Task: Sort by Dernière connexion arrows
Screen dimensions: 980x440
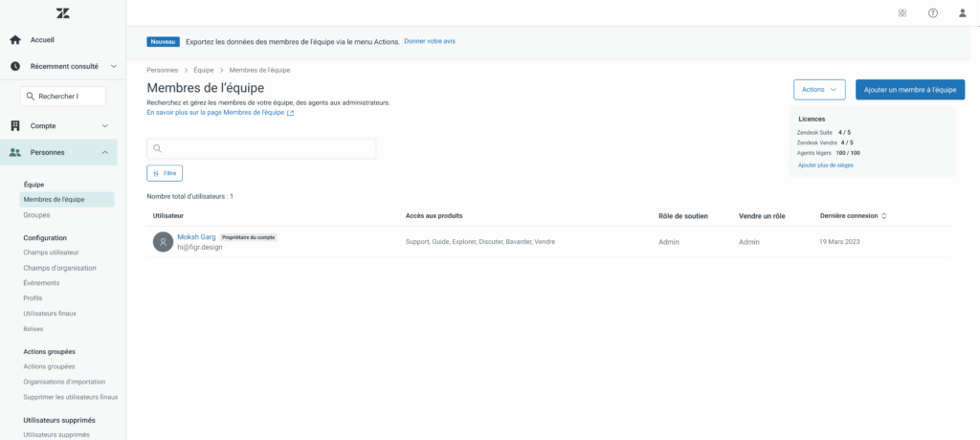Action: point(883,215)
